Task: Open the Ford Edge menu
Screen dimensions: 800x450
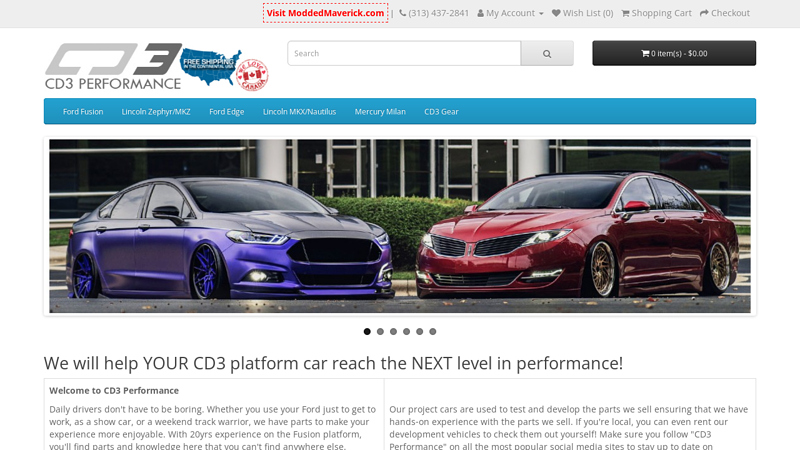Action: tap(227, 111)
